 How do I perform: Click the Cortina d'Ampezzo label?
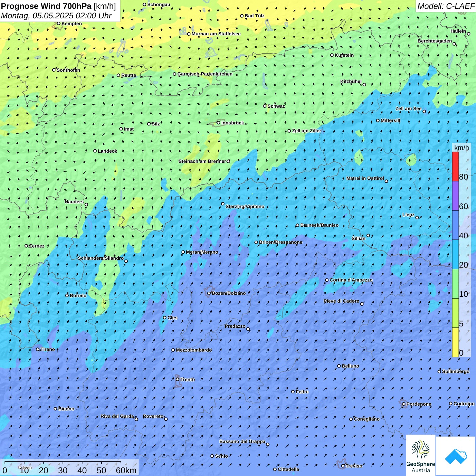[x=351, y=280]
